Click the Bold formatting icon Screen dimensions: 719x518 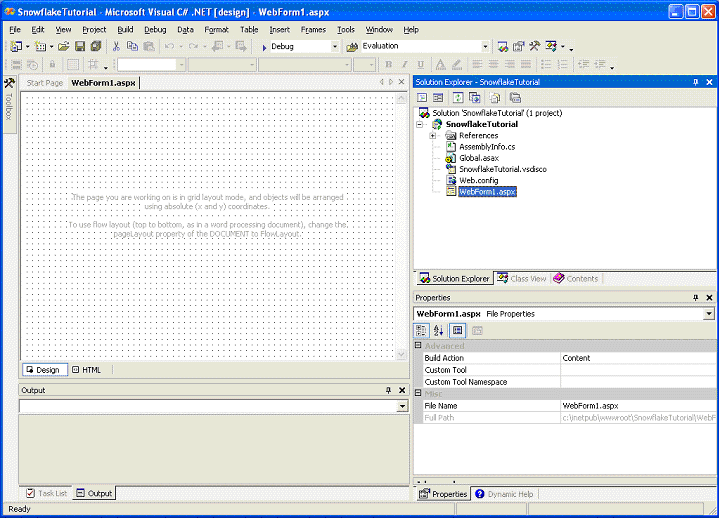389,65
